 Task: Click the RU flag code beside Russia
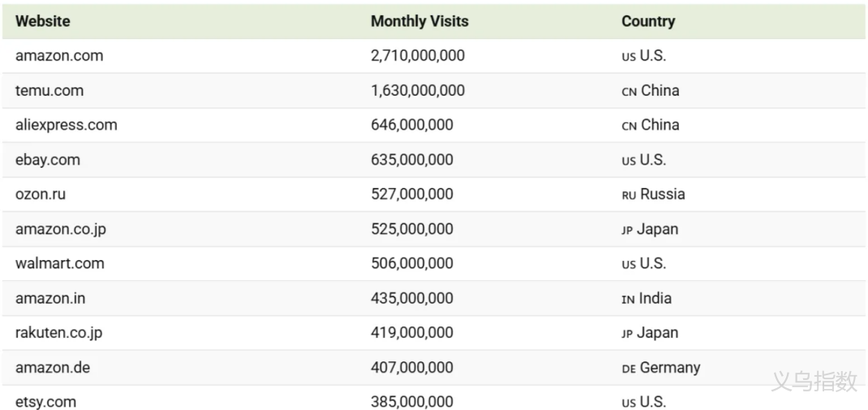(x=629, y=195)
